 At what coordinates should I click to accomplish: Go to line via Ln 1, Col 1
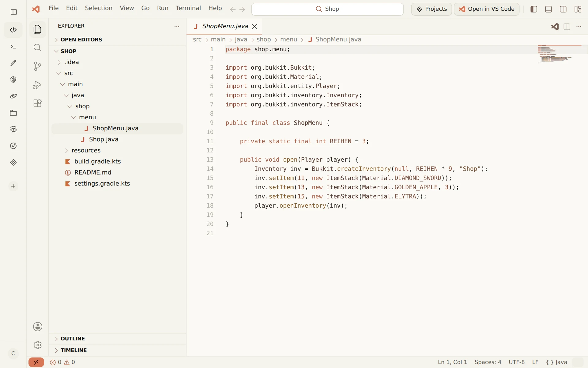tap(452, 362)
